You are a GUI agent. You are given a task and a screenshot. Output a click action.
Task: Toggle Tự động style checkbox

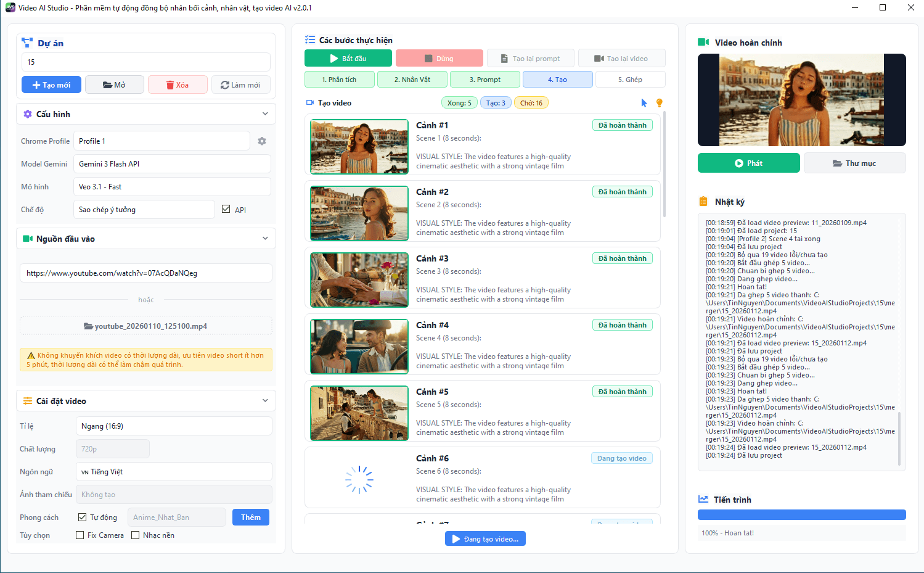pyautogui.click(x=82, y=517)
